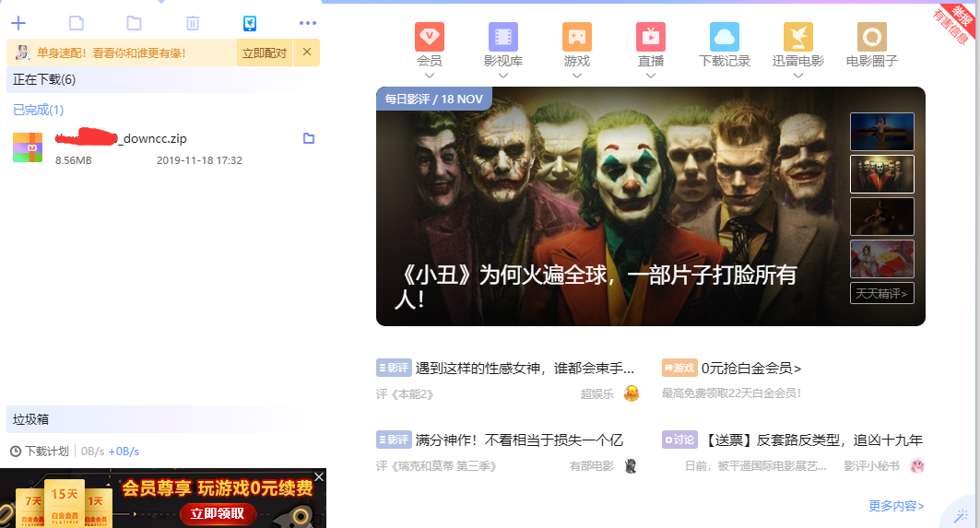Click the trash icon in the top toolbar
980x528 pixels.
[x=192, y=23]
